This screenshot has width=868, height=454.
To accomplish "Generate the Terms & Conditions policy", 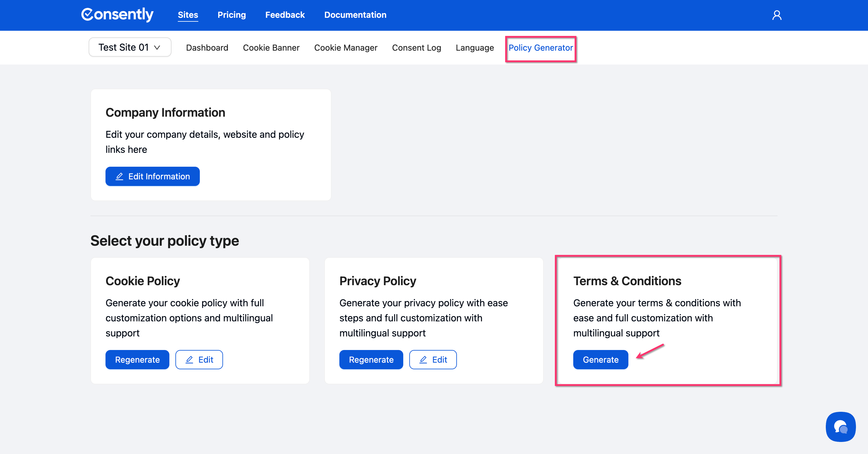I will point(600,360).
